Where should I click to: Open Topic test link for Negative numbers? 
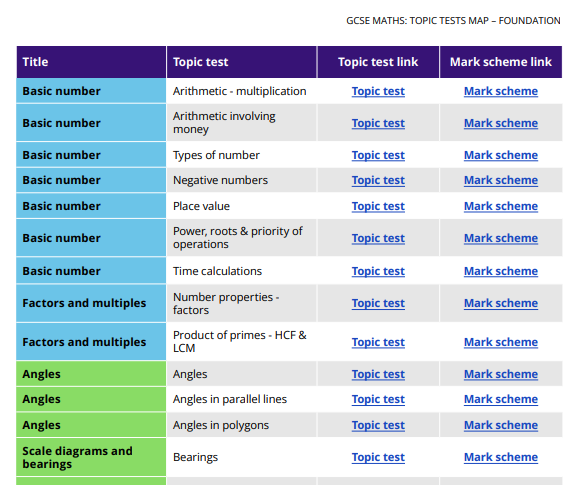378,180
